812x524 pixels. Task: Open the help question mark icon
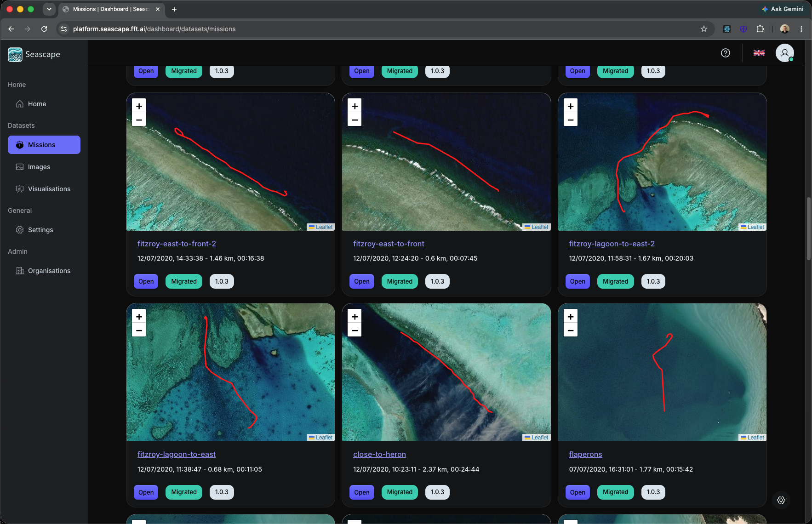[725, 53]
